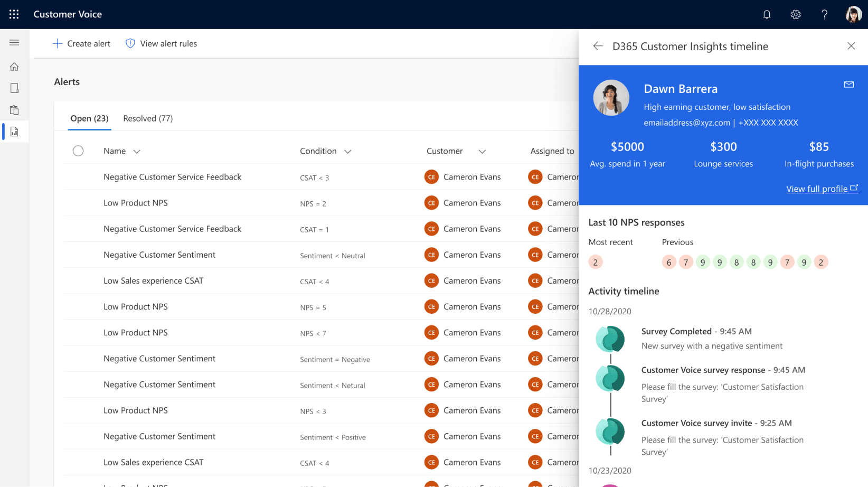
Task: Open the settings gear
Action: point(796,14)
